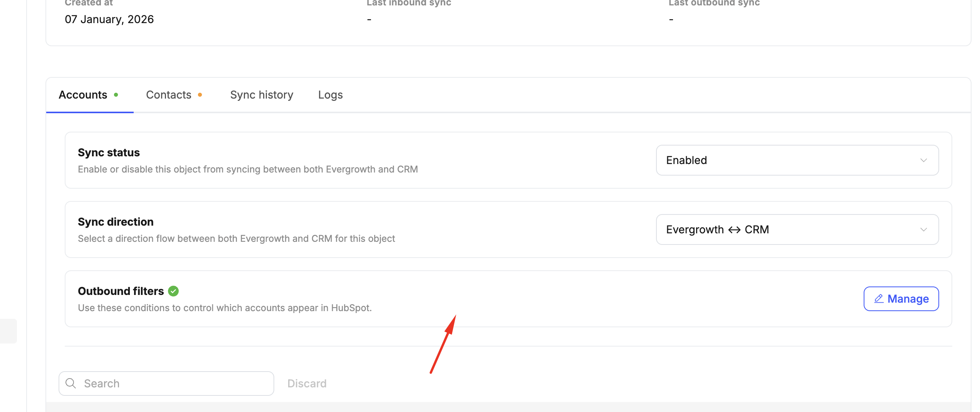The width and height of the screenshot is (980, 412).
Task: Click the pencil icon on Manage
Action: point(879,299)
